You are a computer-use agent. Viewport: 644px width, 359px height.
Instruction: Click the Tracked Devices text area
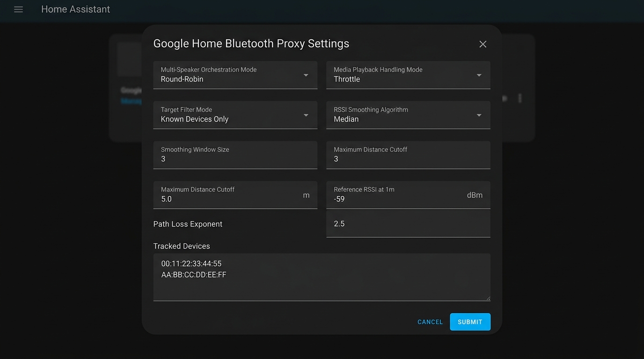pyautogui.click(x=322, y=277)
